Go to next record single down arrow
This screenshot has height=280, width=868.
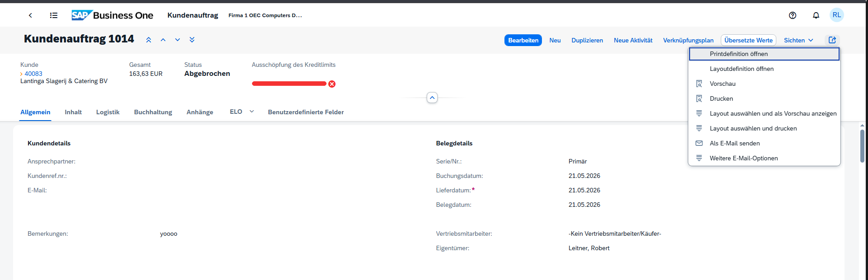(x=177, y=40)
